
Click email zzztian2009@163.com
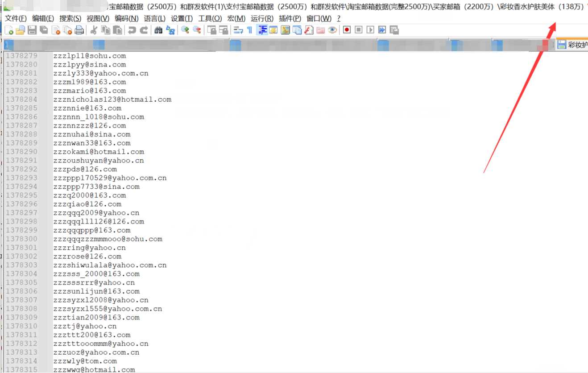tap(96, 317)
